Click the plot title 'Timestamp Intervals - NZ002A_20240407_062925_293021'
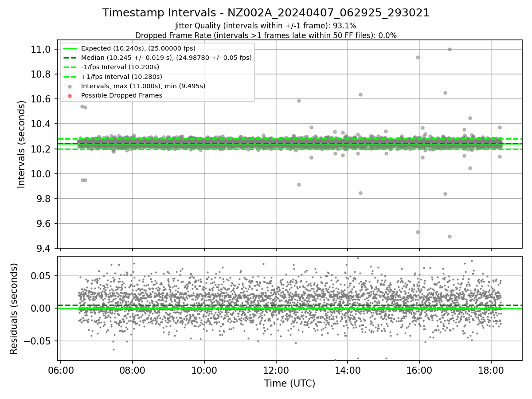The image size is (532, 399). [x=266, y=13]
